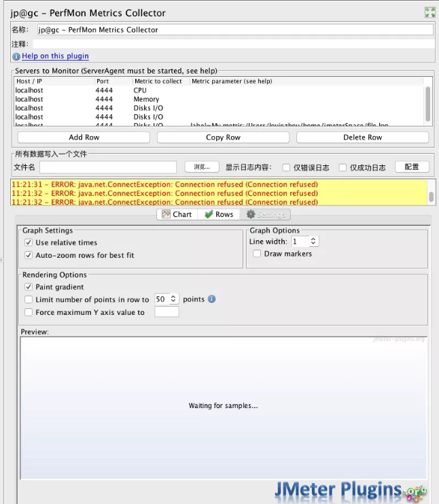Viewport: 439px width, 504px height.
Task: Switch to the Chart tab
Action: coord(177,214)
